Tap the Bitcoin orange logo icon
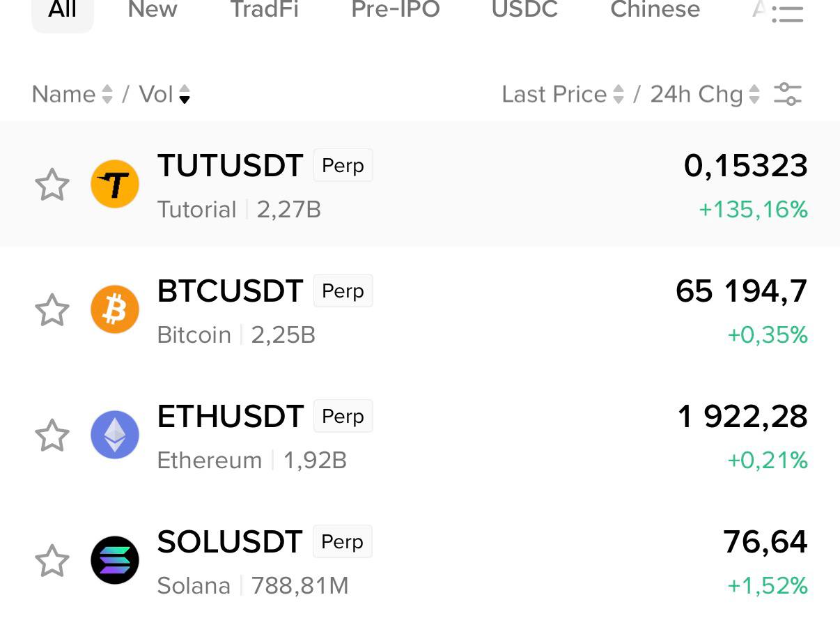 pyautogui.click(x=115, y=309)
